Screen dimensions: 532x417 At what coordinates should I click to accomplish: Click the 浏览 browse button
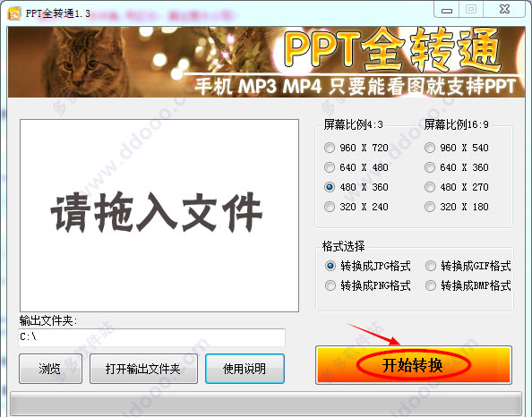tap(50, 369)
